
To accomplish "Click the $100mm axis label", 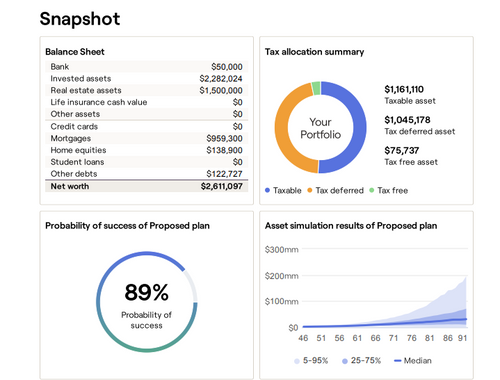I will click(x=281, y=301).
